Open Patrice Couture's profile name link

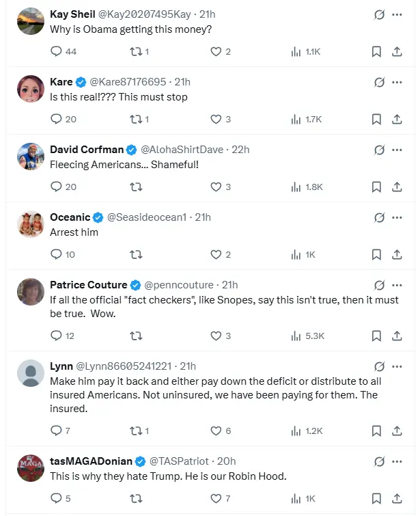click(x=88, y=285)
